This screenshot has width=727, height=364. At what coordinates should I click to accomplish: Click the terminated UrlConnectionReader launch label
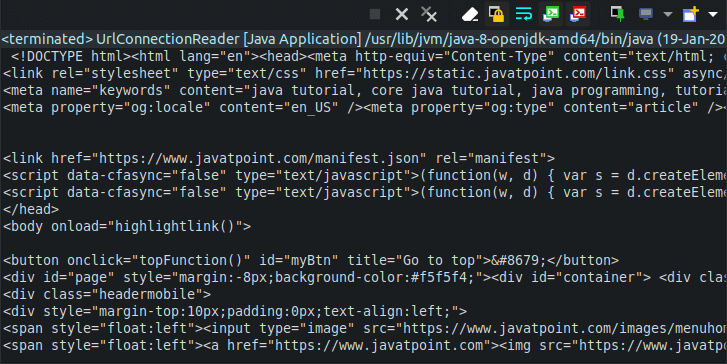(x=364, y=39)
